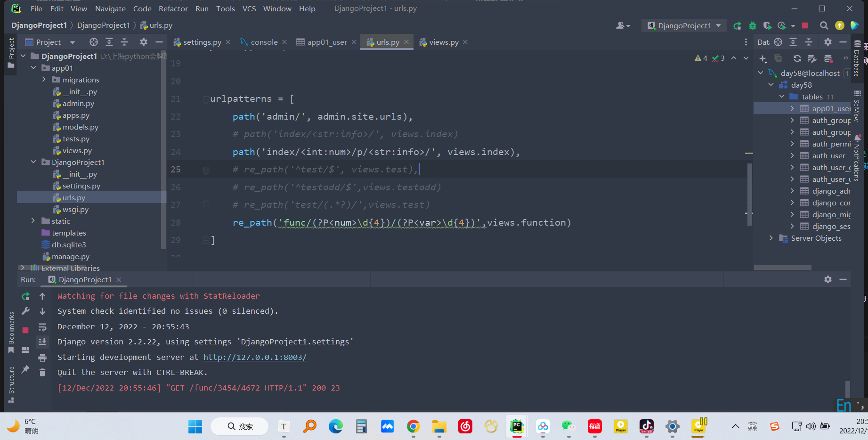Go to next highlighted error arrow
868x440 pixels.
(746, 58)
